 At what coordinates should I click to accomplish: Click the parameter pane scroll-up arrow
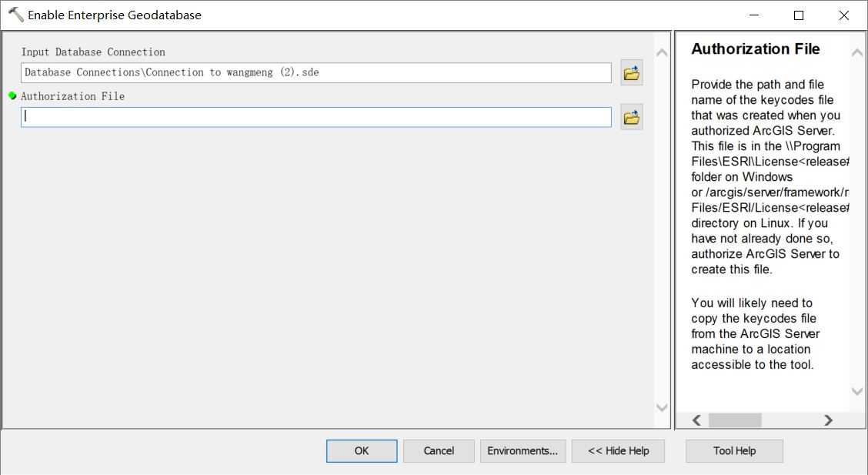coord(662,52)
